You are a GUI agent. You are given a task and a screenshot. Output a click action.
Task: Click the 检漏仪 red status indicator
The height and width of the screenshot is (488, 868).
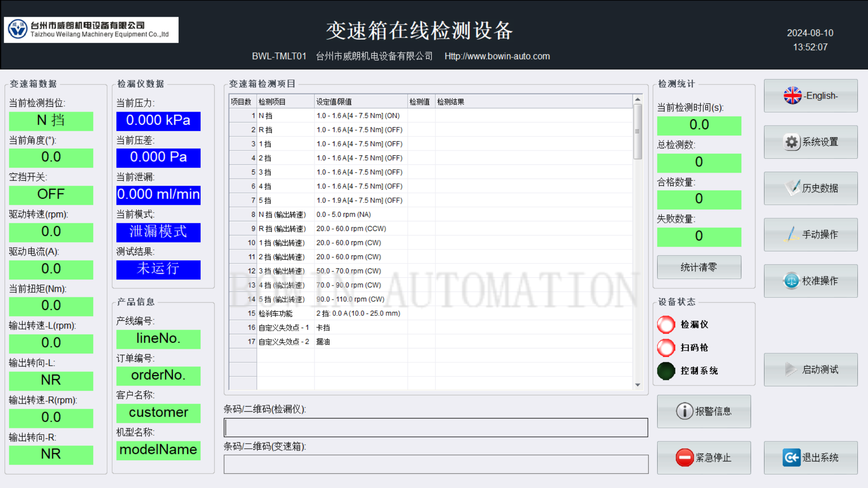[x=666, y=324]
